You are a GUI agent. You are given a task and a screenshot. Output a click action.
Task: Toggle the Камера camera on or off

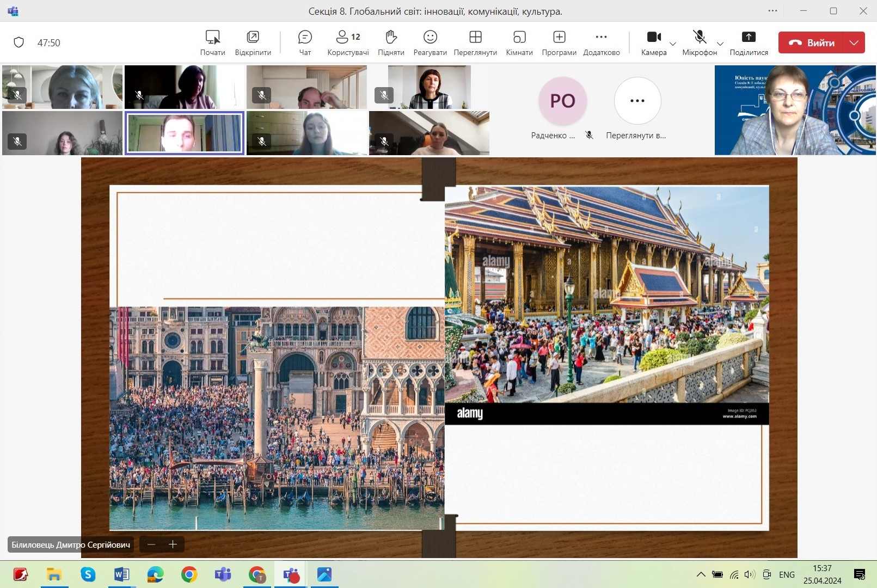[x=653, y=42]
